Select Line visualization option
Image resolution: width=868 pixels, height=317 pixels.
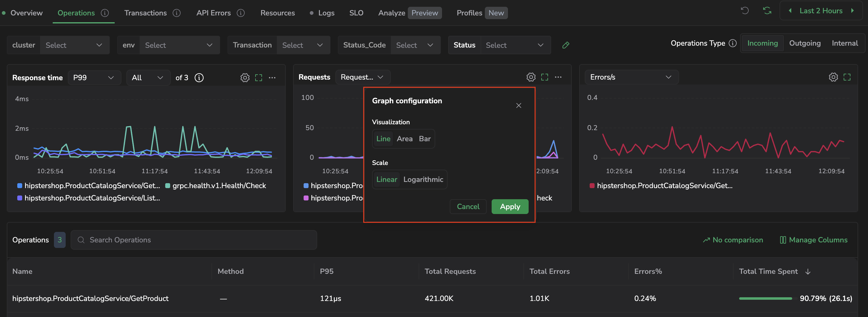[383, 138]
